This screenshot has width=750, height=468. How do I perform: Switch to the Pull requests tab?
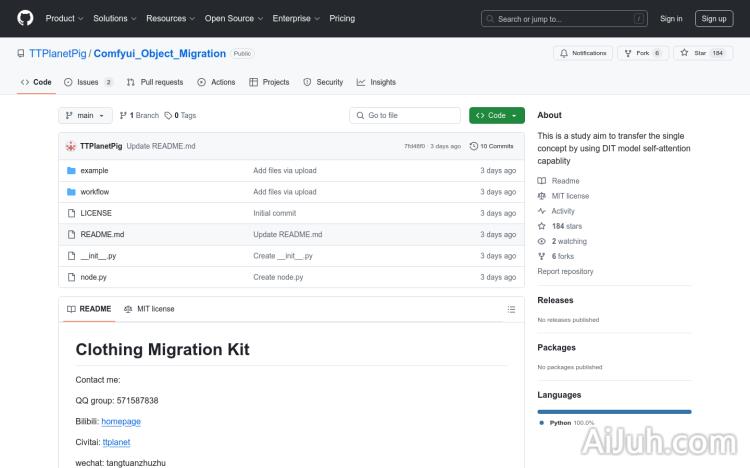coord(155,82)
